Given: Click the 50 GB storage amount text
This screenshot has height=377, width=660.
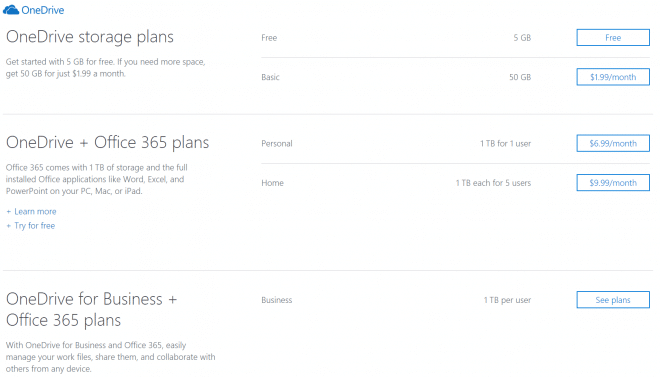Looking at the screenshot, I should (x=520, y=77).
